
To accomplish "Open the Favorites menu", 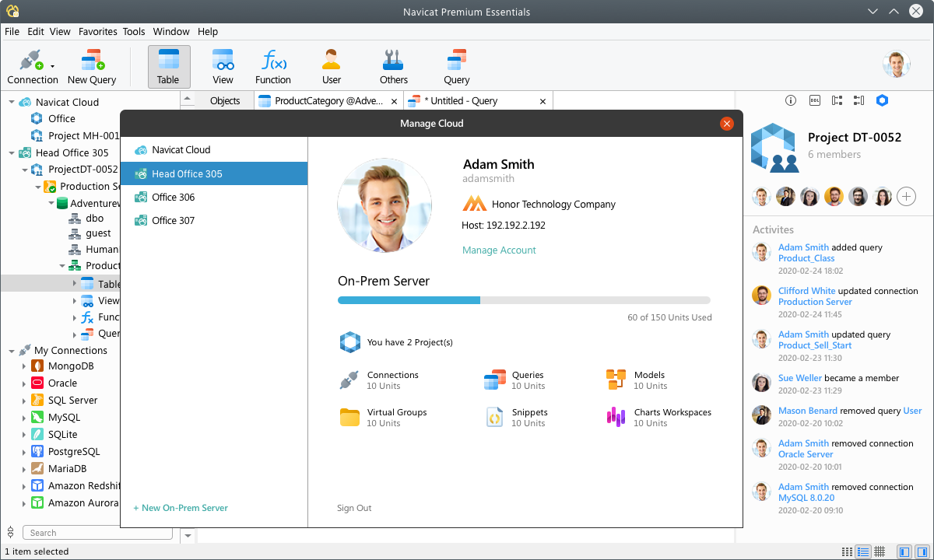I will click(97, 32).
